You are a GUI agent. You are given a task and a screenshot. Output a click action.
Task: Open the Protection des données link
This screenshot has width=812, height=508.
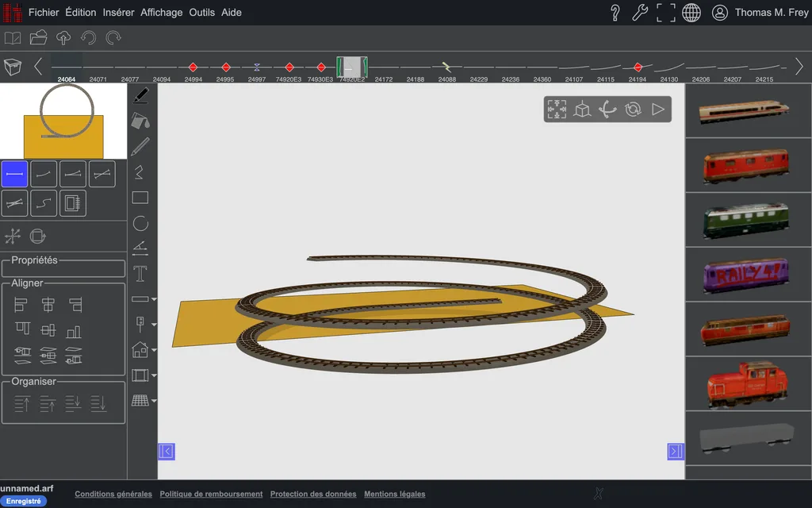point(313,494)
